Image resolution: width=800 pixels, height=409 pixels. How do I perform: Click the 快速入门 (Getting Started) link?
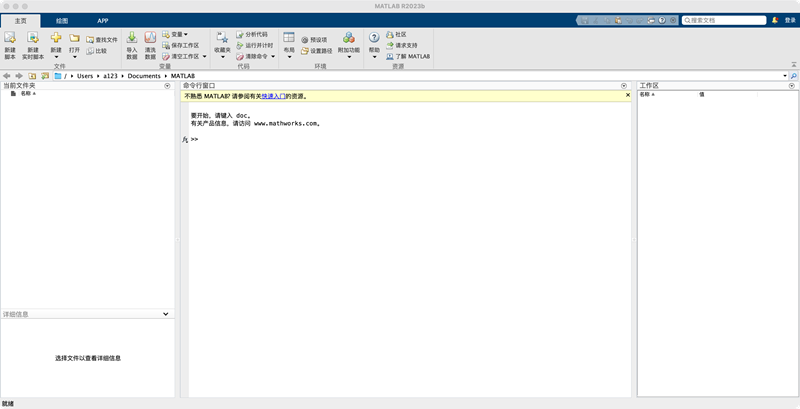(x=274, y=96)
